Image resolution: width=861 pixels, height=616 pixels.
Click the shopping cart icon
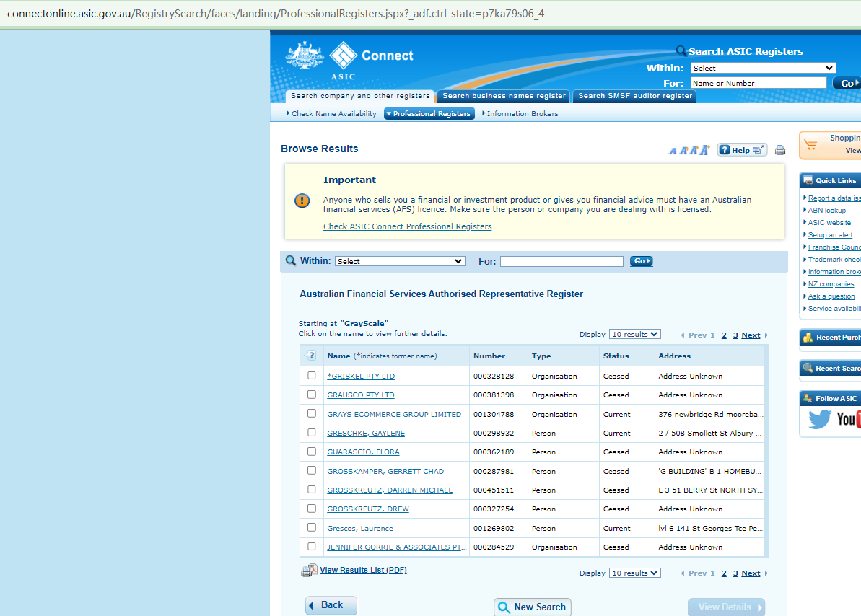[x=810, y=144]
